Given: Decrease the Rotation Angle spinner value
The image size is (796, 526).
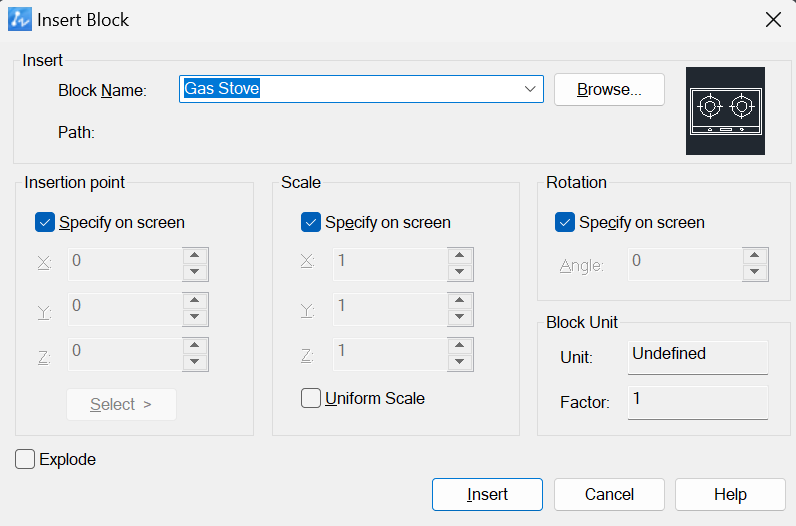Looking at the screenshot, I should click(x=755, y=272).
